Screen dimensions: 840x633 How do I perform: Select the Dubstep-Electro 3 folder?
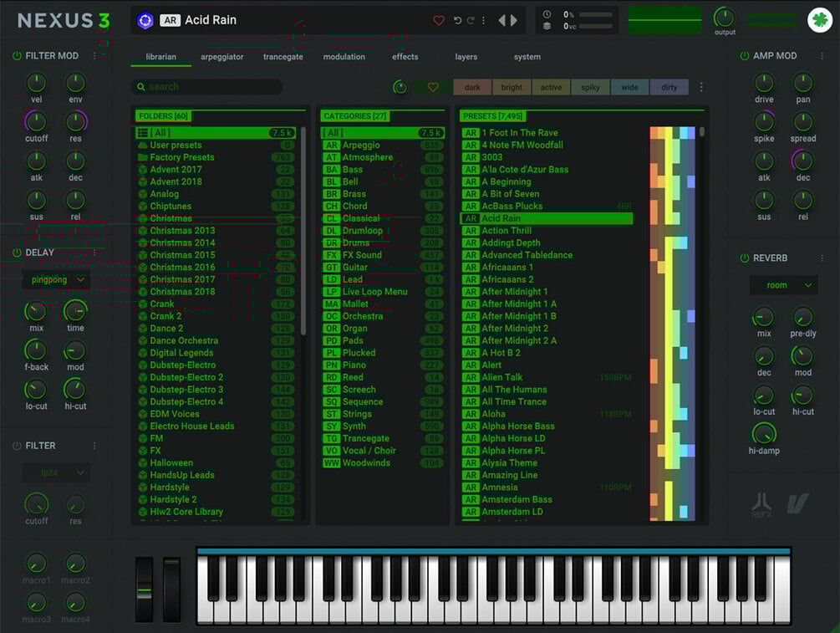[216, 390]
